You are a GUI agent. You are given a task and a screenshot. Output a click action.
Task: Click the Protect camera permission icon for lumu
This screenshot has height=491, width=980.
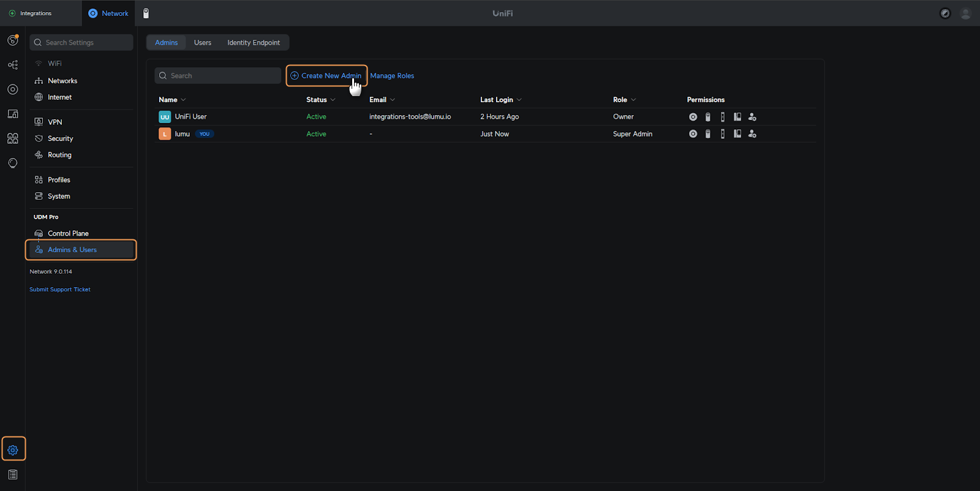coord(707,134)
